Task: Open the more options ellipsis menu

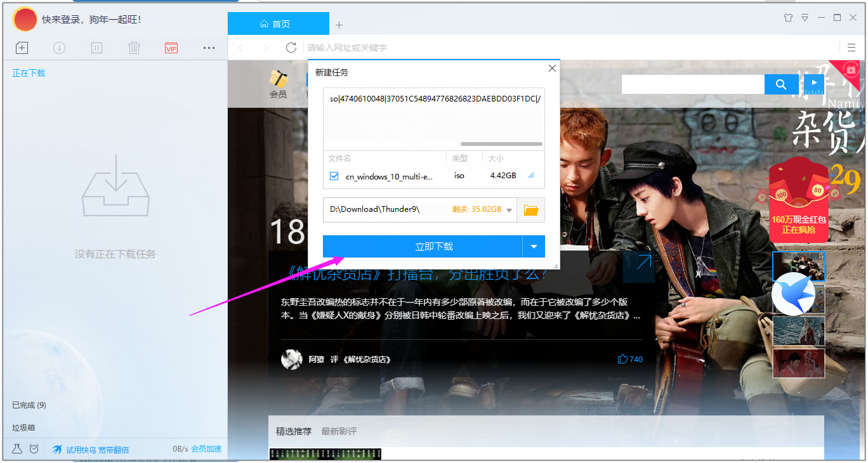Action: click(x=209, y=48)
